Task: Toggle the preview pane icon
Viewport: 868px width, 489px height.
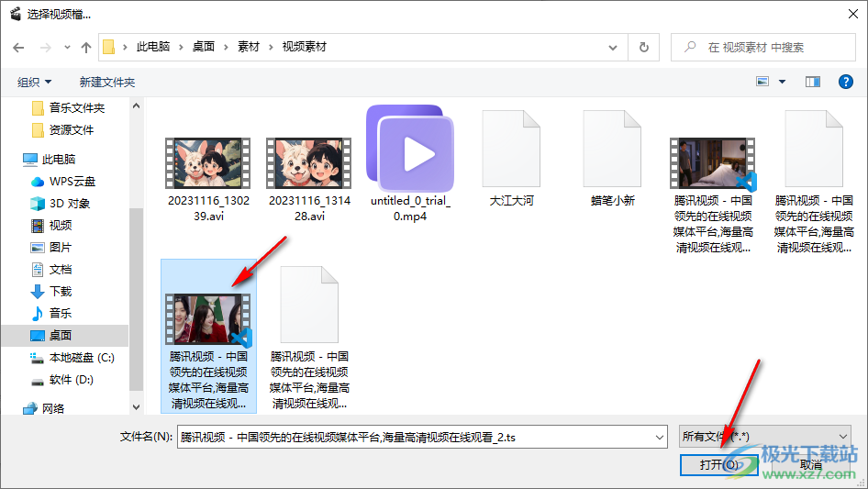Action: point(812,82)
